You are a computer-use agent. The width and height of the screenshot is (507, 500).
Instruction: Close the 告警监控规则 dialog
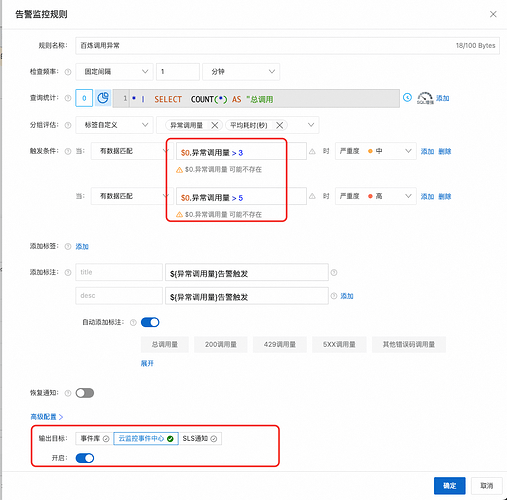tap(493, 14)
